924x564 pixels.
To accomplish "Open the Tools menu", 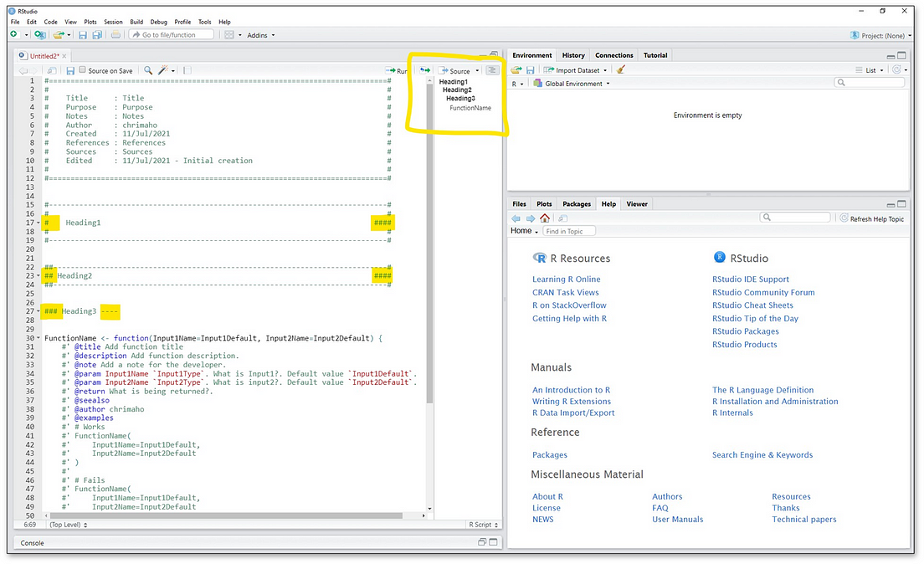I will [204, 22].
